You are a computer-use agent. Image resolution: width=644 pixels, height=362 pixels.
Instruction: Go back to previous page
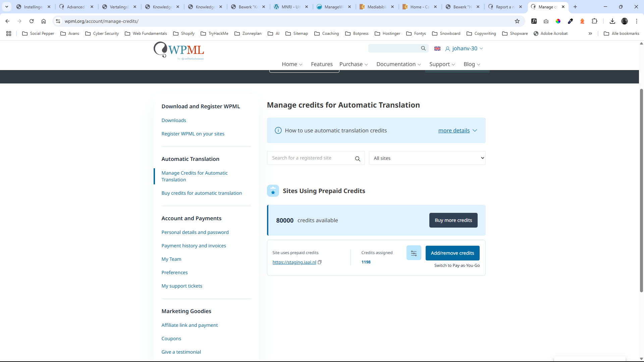[7, 21]
